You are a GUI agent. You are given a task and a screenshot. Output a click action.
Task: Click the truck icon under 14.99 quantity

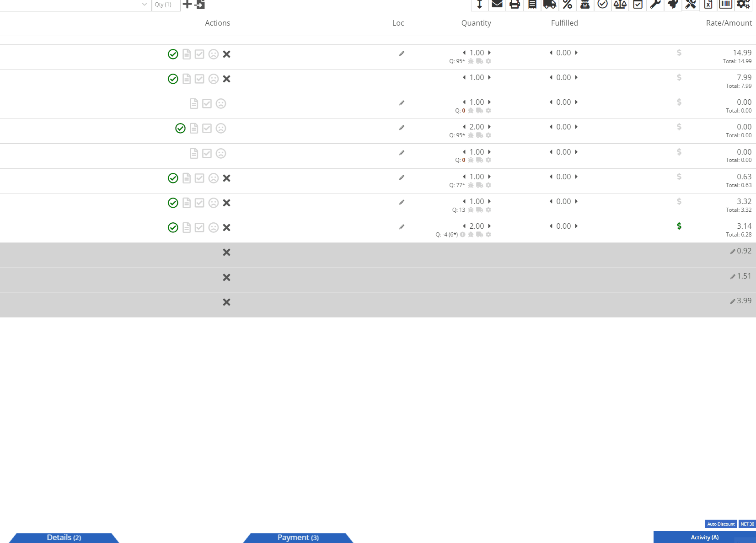(x=479, y=61)
